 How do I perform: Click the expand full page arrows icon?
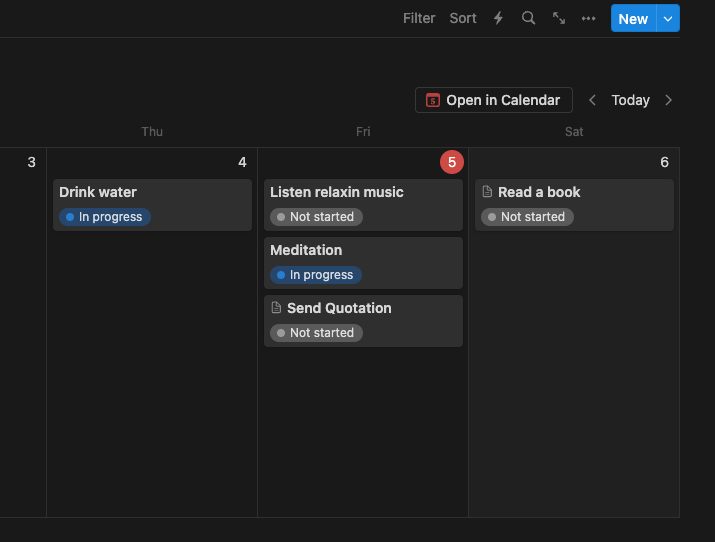pyautogui.click(x=558, y=18)
